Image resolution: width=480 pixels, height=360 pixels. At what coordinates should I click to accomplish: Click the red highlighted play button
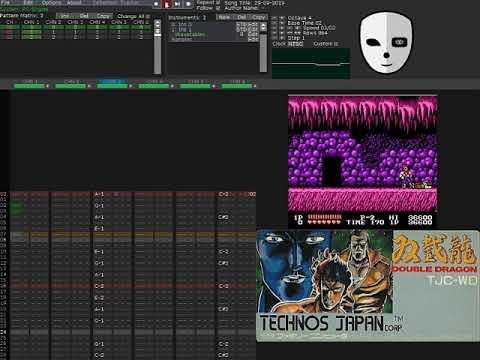click(167, 4)
